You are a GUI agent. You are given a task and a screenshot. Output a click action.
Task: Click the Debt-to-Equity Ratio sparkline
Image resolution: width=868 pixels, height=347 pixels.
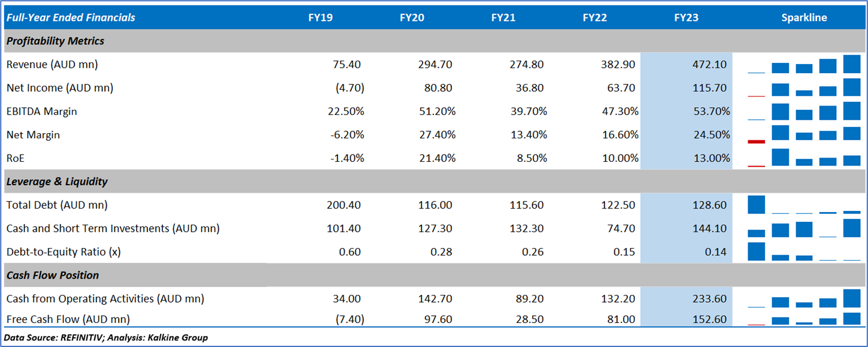[x=804, y=252]
